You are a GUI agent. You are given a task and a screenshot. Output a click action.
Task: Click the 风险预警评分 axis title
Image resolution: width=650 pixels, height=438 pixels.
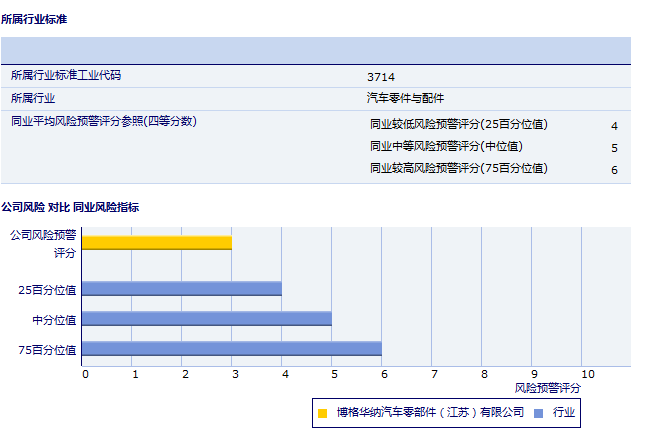pyautogui.click(x=547, y=387)
